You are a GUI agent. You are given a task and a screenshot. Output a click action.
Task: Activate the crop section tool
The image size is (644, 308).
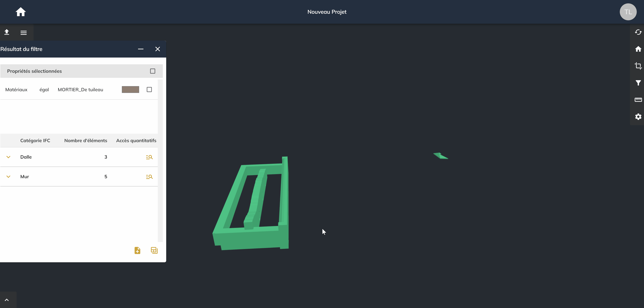[638, 66]
